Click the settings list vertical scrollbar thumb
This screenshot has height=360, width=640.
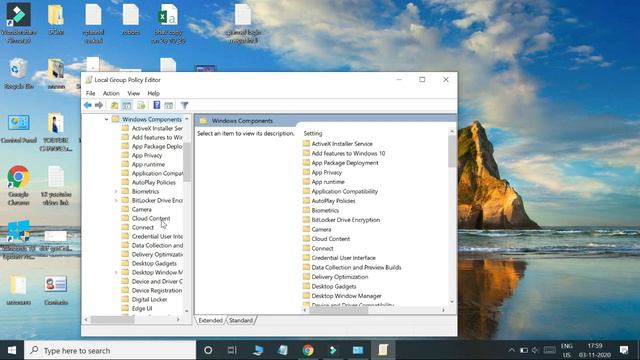(452, 152)
